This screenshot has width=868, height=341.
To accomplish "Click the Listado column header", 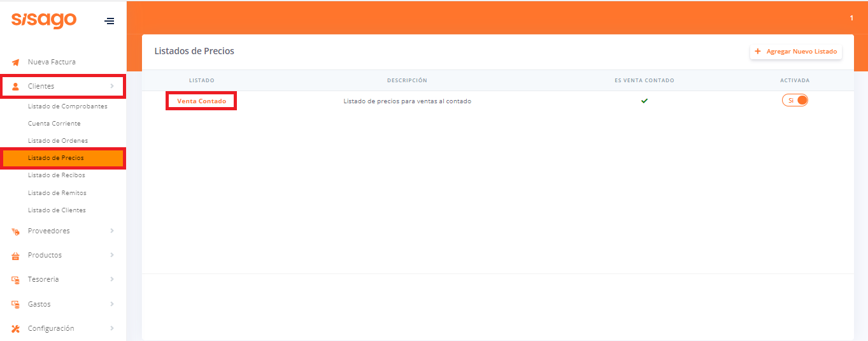I will click(201, 80).
